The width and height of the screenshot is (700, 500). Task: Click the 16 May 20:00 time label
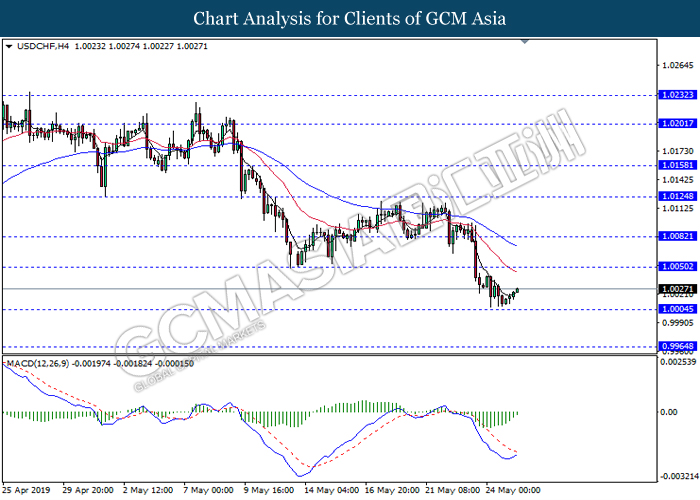coord(392,490)
